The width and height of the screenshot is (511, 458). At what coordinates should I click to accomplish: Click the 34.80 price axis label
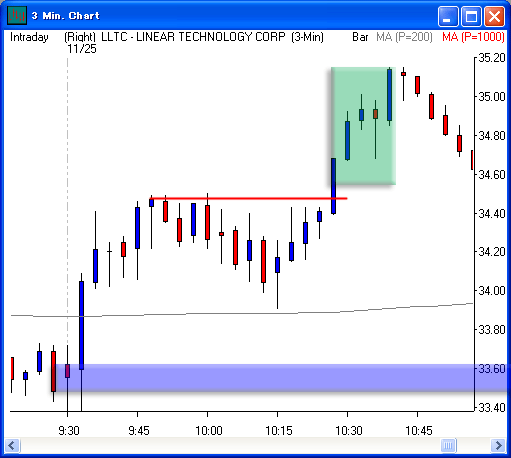click(x=492, y=136)
